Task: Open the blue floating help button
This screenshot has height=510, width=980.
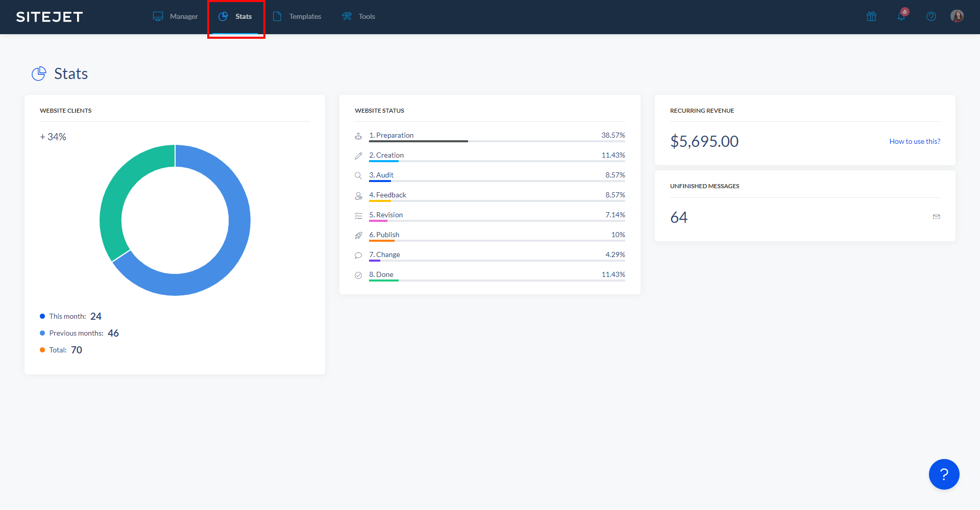Action: point(944,474)
